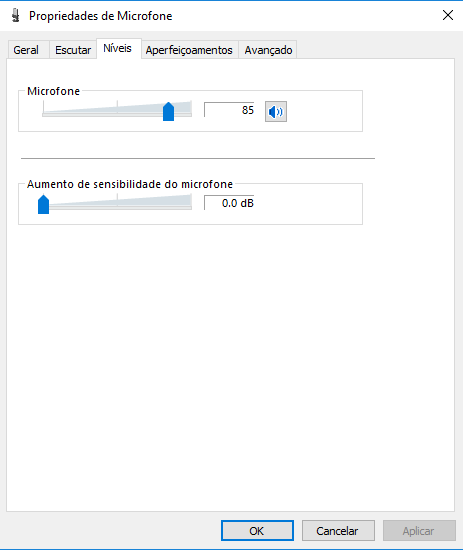Click the boost field showing 0.0 dB
The image size is (463, 550).
(x=229, y=203)
